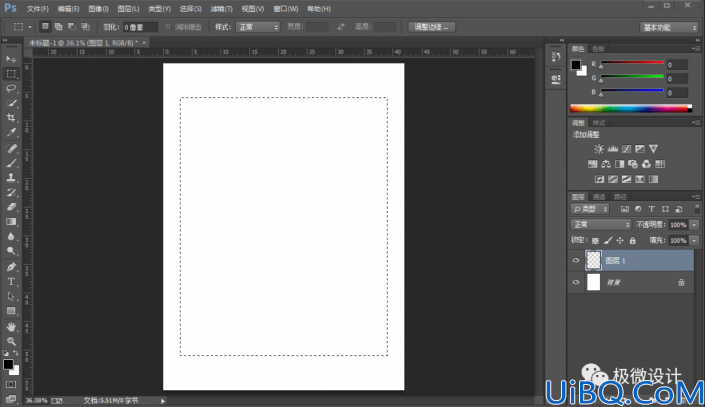Select the Quick Selection tool
This screenshot has width=705, height=407.
(x=11, y=103)
